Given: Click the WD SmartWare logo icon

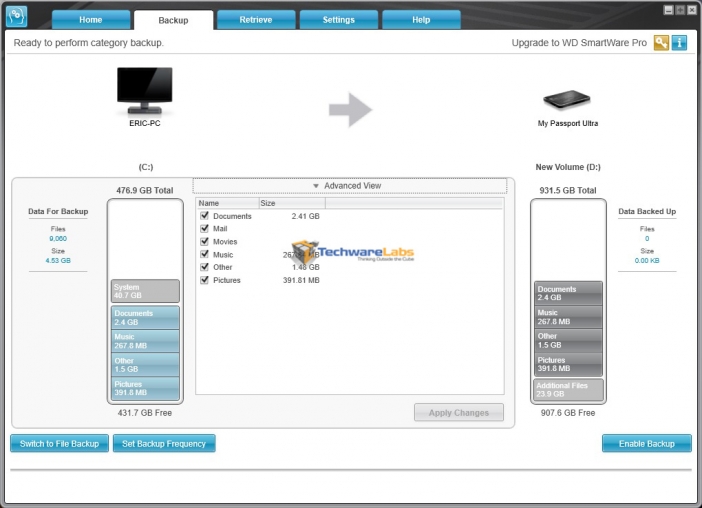Looking at the screenshot, I should [17, 16].
